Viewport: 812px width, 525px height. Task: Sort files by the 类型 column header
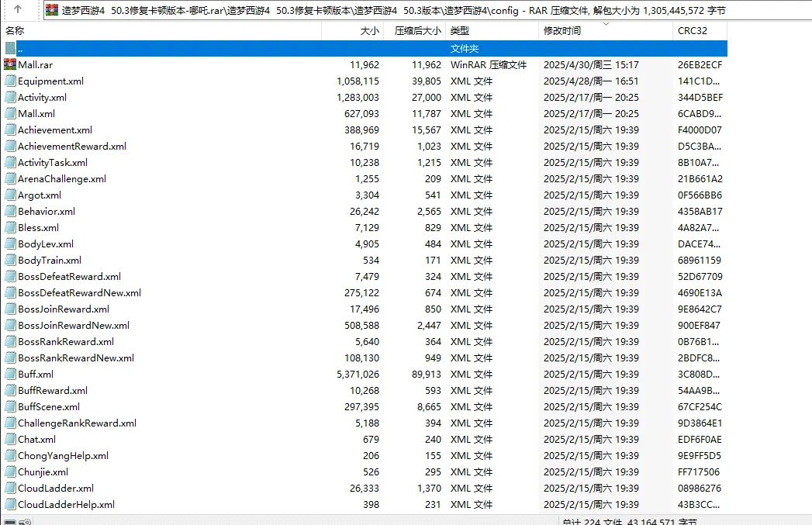tap(492, 30)
